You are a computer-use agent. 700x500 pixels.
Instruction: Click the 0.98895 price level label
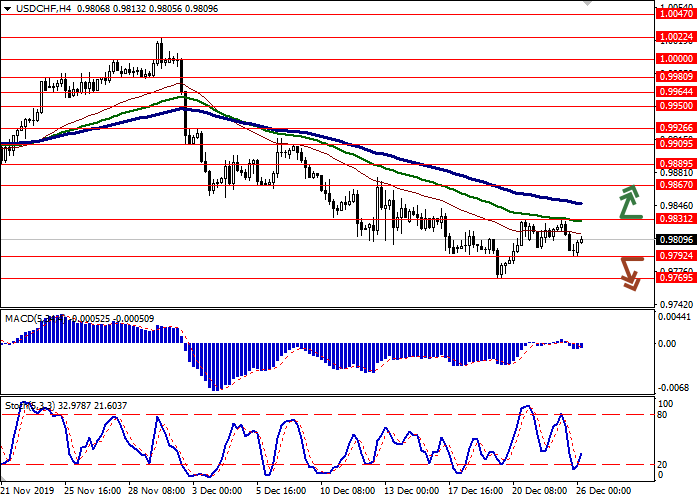(x=676, y=163)
